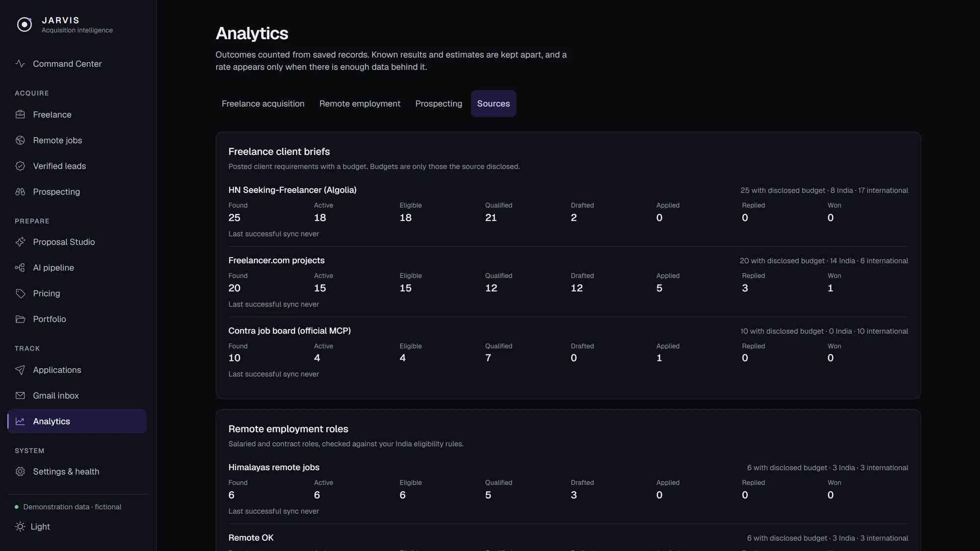Select the Sources tab
Image resolution: width=980 pixels, height=551 pixels.
point(493,103)
